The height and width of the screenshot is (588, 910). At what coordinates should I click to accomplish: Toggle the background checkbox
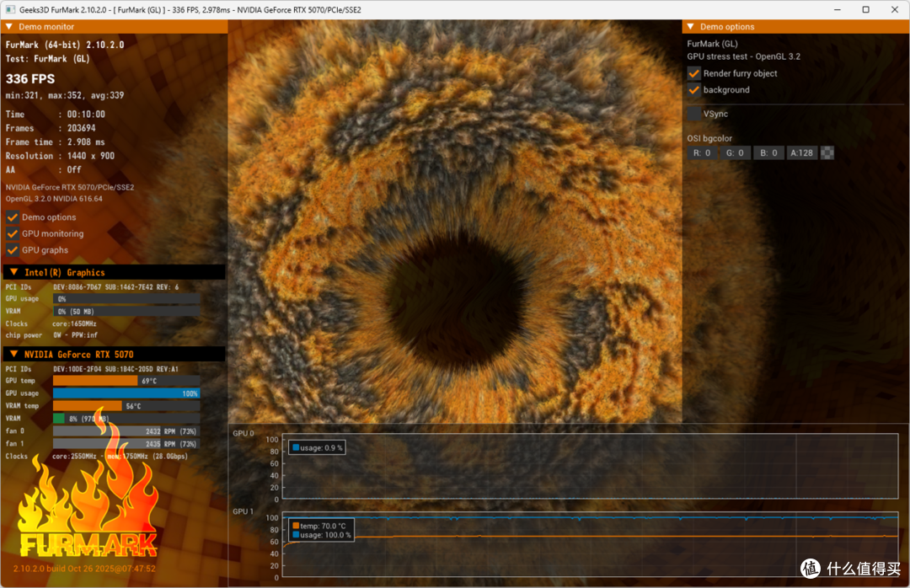[693, 90]
